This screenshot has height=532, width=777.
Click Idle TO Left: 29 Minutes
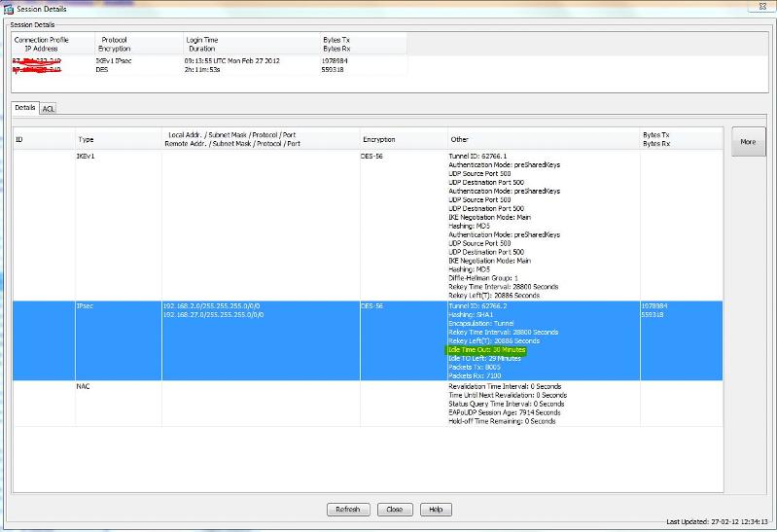point(484,358)
